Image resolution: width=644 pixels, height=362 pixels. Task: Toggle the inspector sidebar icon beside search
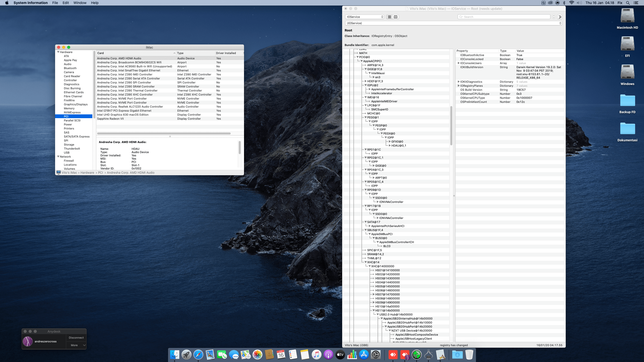(x=560, y=17)
